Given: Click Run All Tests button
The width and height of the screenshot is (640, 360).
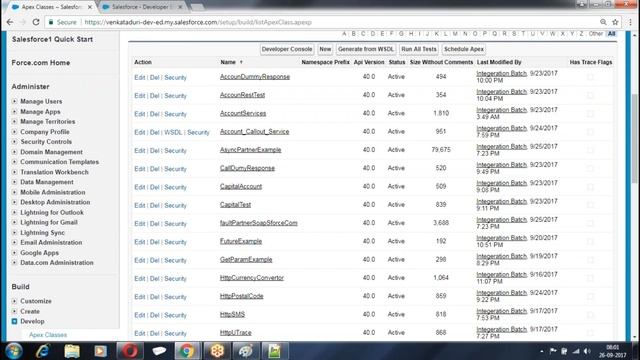Looking at the screenshot, I should (x=419, y=49).
